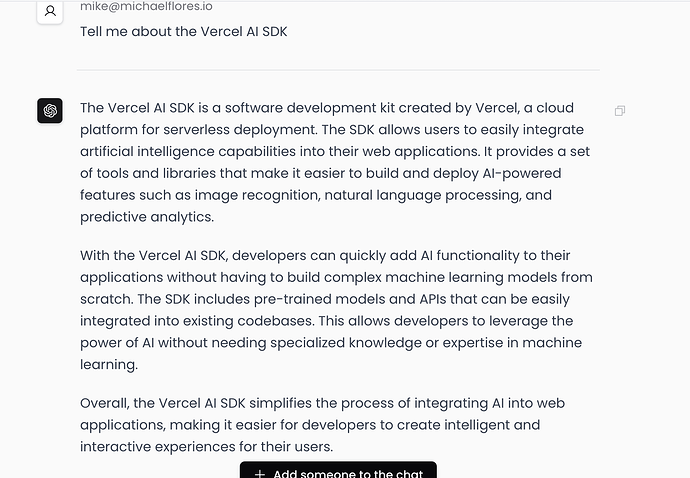Click the line beginning 'applications without having to build'
690x478 pixels.
(336, 277)
